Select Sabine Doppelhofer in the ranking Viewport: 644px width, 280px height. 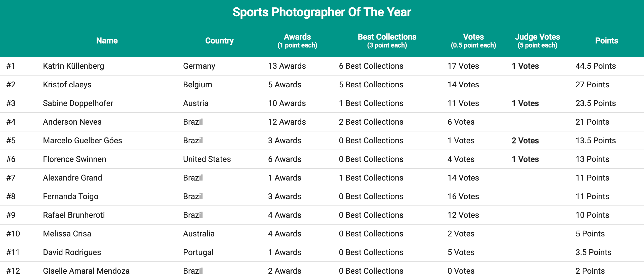(x=78, y=103)
